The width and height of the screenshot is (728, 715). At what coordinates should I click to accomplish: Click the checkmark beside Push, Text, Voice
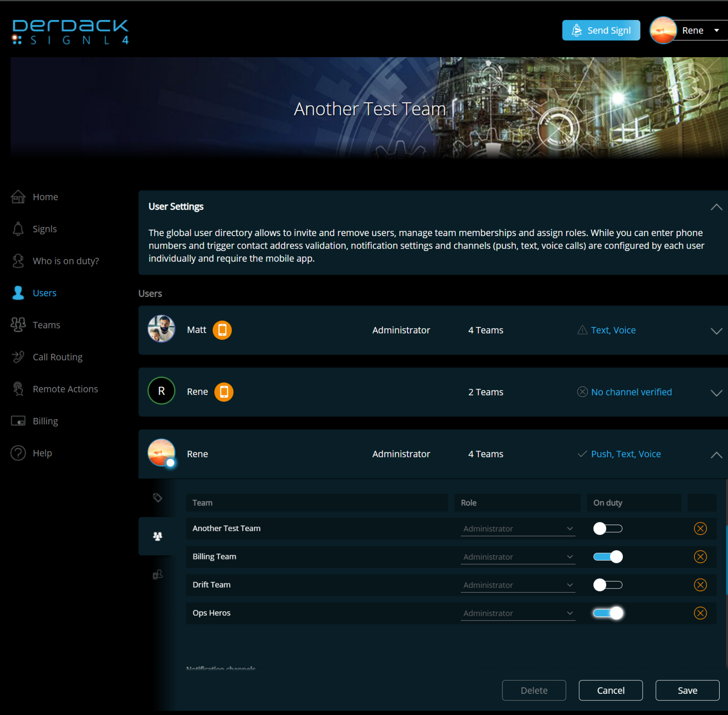[582, 454]
